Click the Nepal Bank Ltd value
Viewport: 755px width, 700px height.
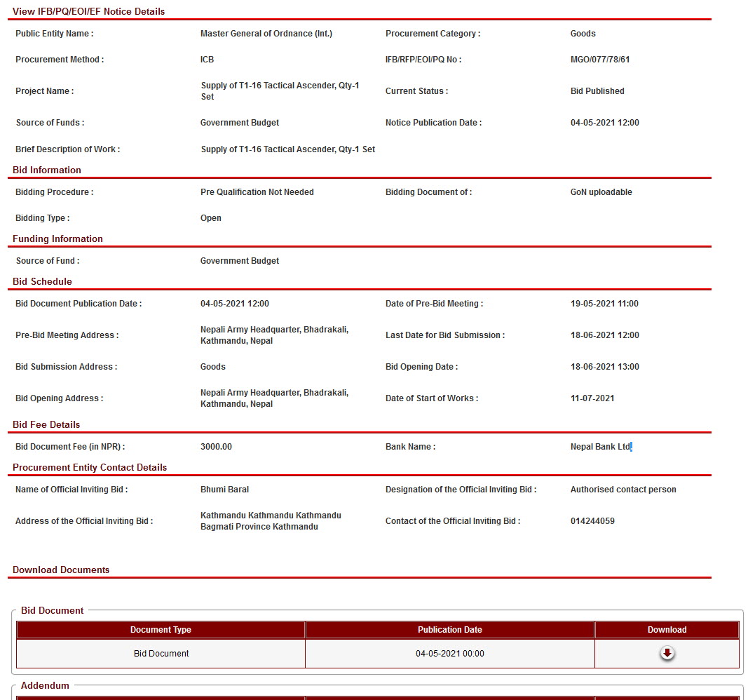tap(600, 447)
